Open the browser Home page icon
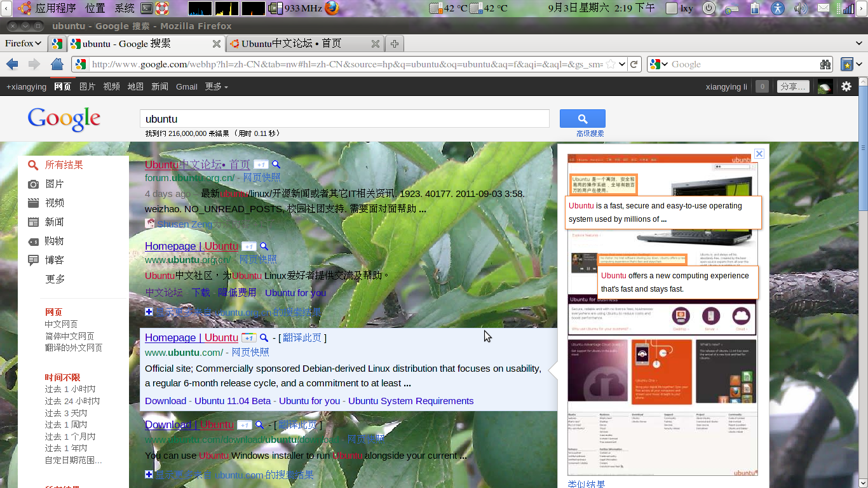The width and height of the screenshot is (868, 488). coord(57,64)
